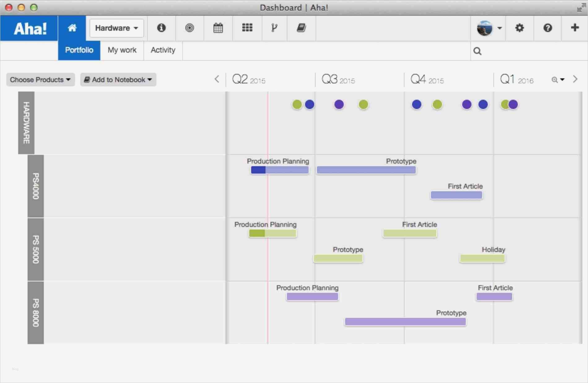Select the PS 5000 row label
This screenshot has height=383, width=588.
[x=36, y=249]
